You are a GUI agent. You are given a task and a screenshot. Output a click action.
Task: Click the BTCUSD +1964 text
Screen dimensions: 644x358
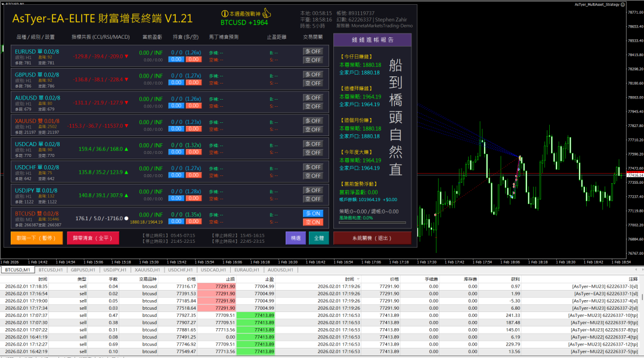pos(244,23)
